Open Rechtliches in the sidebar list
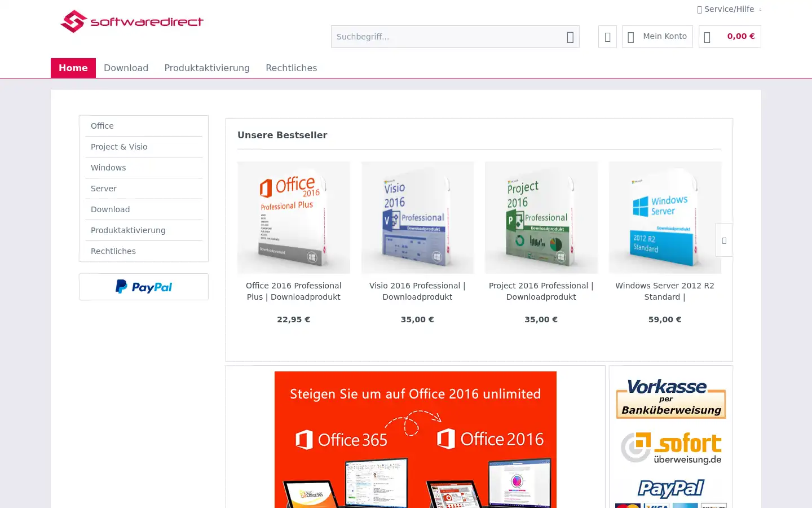This screenshot has width=812, height=508. click(x=144, y=251)
